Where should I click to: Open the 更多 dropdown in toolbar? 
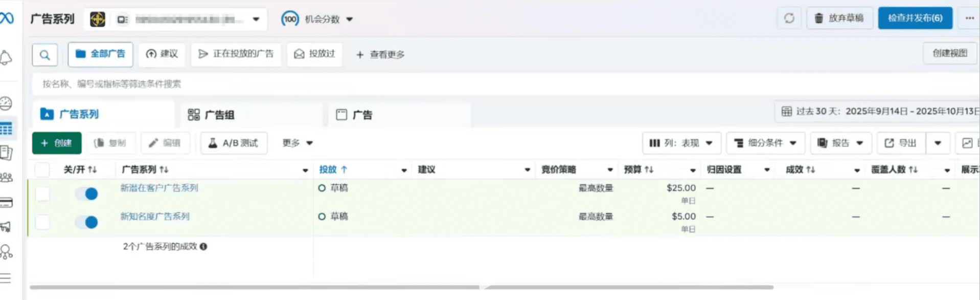298,143
